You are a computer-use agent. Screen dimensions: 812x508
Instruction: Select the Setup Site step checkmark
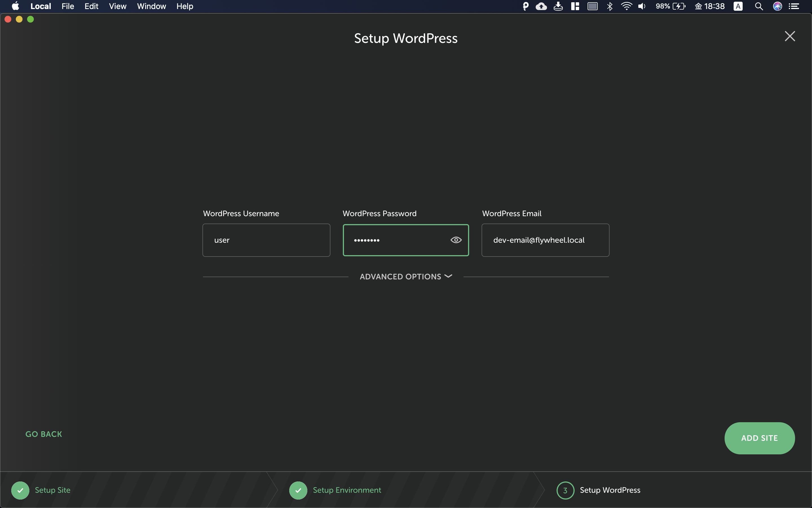coord(20,490)
